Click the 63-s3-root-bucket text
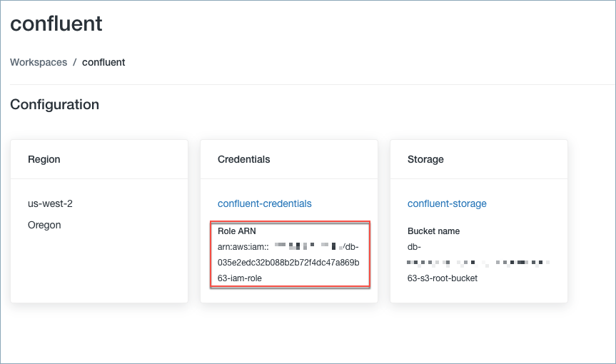The height and width of the screenshot is (364, 616). point(442,278)
